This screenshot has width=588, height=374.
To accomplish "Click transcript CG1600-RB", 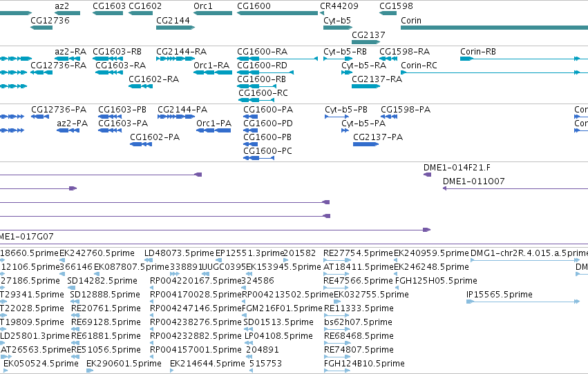I will (257, 86).
